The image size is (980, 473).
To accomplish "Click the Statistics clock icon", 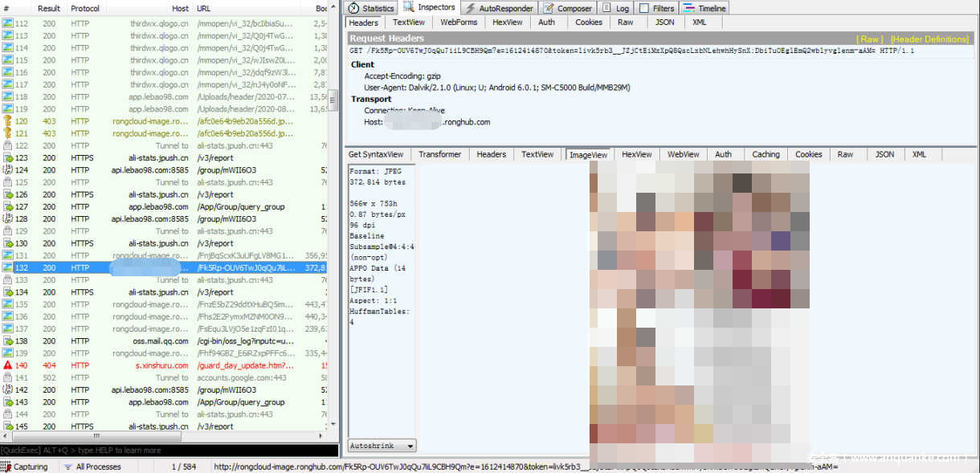I will point(353,8).
